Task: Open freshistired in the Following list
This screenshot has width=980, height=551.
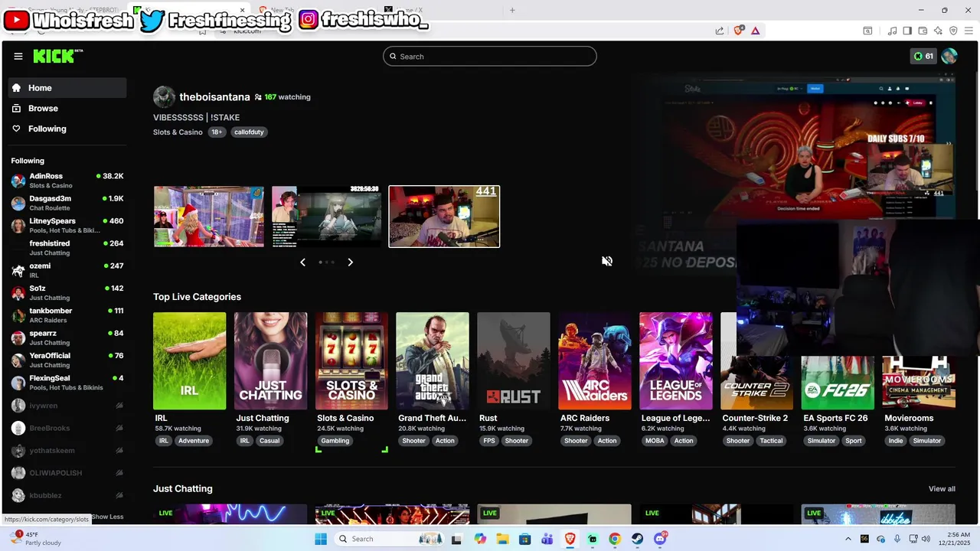Action: pyautogui.click(x=67, y=248)
